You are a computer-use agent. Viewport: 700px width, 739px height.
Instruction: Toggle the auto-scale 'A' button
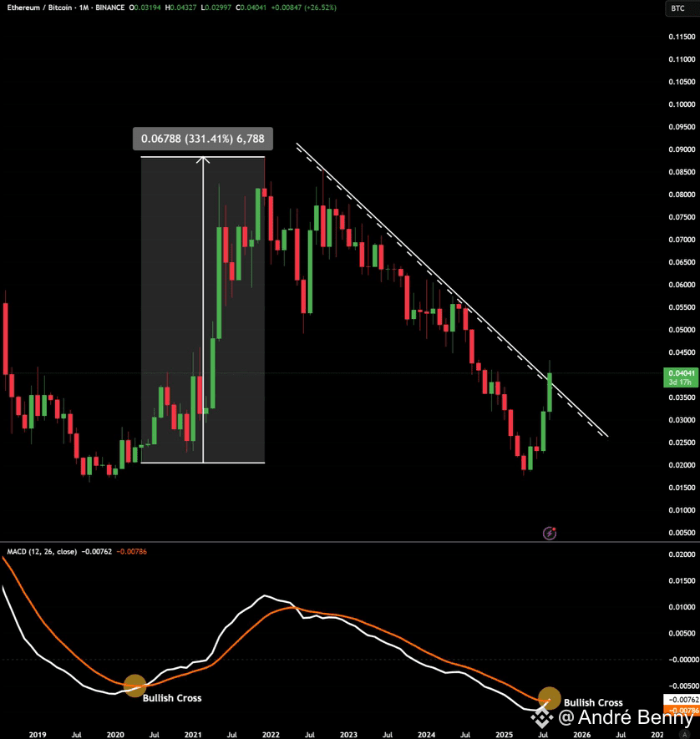(x=685, y=734)
